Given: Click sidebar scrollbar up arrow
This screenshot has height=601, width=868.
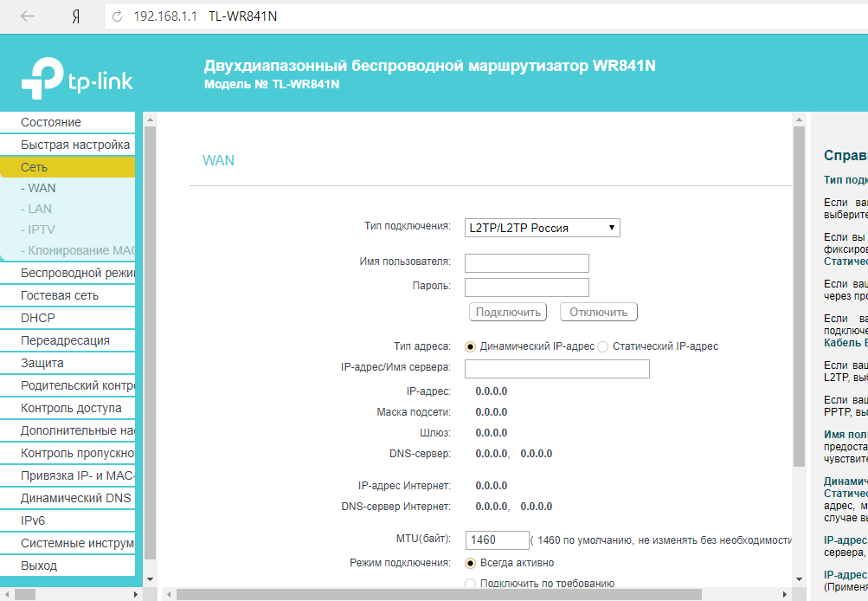Looking at the screenshot, I should [x=150, y=120].
